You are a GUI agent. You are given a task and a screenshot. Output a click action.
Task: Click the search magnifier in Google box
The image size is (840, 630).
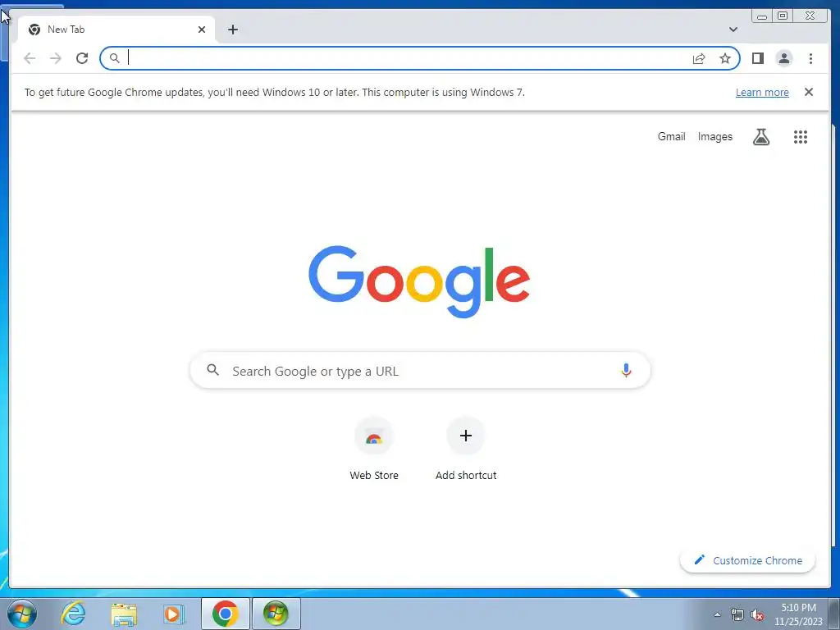coord(212,370)
